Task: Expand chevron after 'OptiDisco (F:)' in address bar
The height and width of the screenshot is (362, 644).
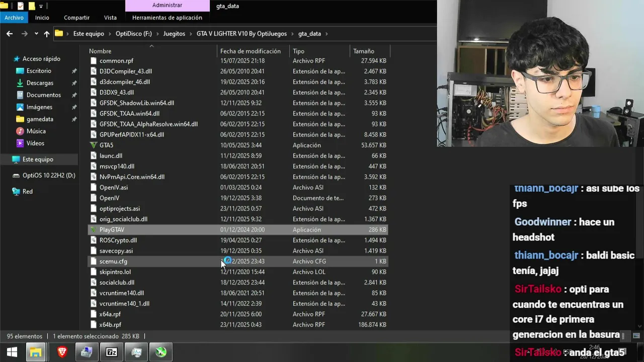Action: tap(157, 34)
